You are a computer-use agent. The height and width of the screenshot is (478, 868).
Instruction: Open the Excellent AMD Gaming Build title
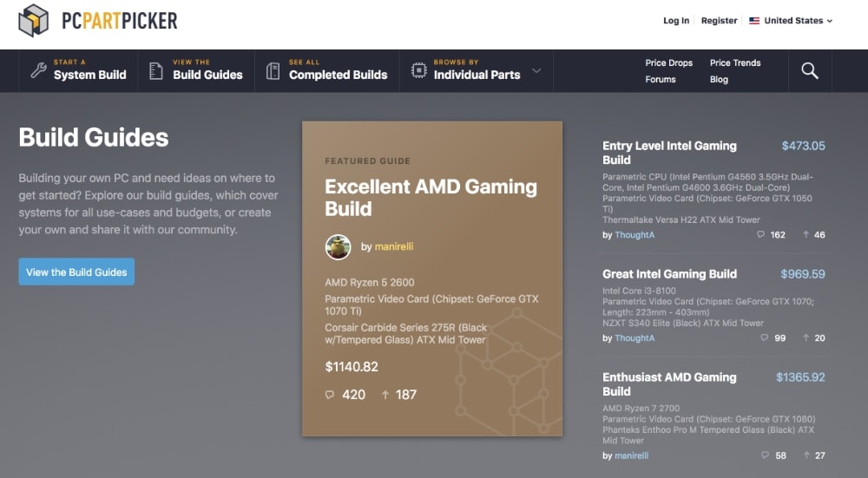[431, 198]
